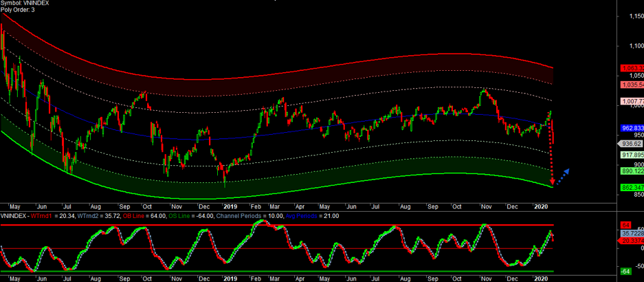This screenshot has width=644, height=282.
Task: Click the 1,035.54 upper band price tag
Action: (632, 85)
